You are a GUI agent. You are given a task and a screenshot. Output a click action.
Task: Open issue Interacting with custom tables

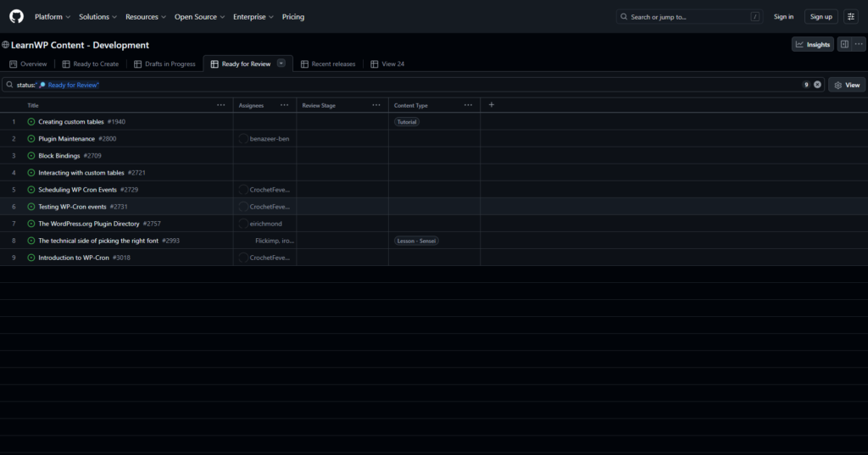point(81,173)
